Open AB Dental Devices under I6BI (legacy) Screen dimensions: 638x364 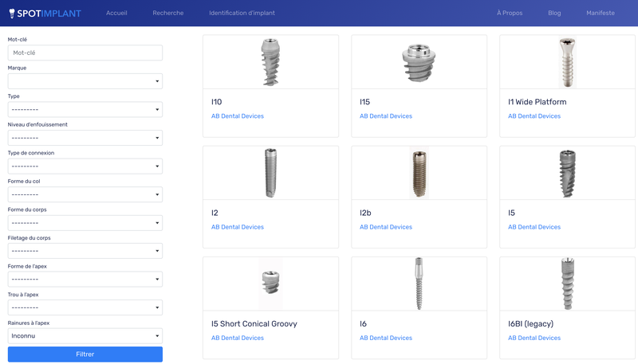534,338
